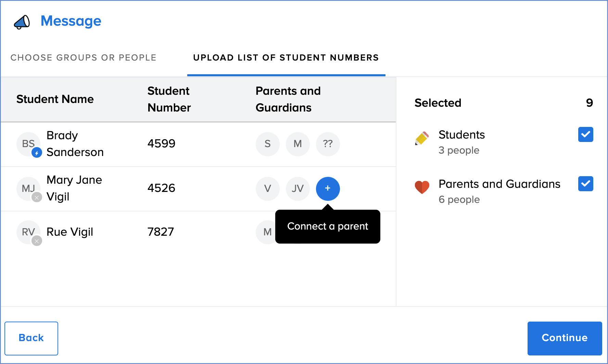The image size is (608, 364).
Task: Select Upload List of Student Numbers tab
Action: (x=286, y=57)
